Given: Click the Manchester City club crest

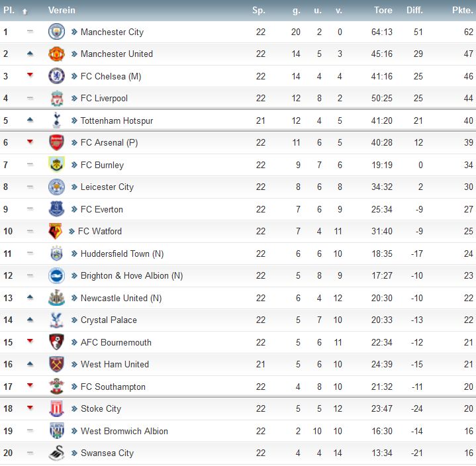Looking at the screenshot, I should (56, 32).
